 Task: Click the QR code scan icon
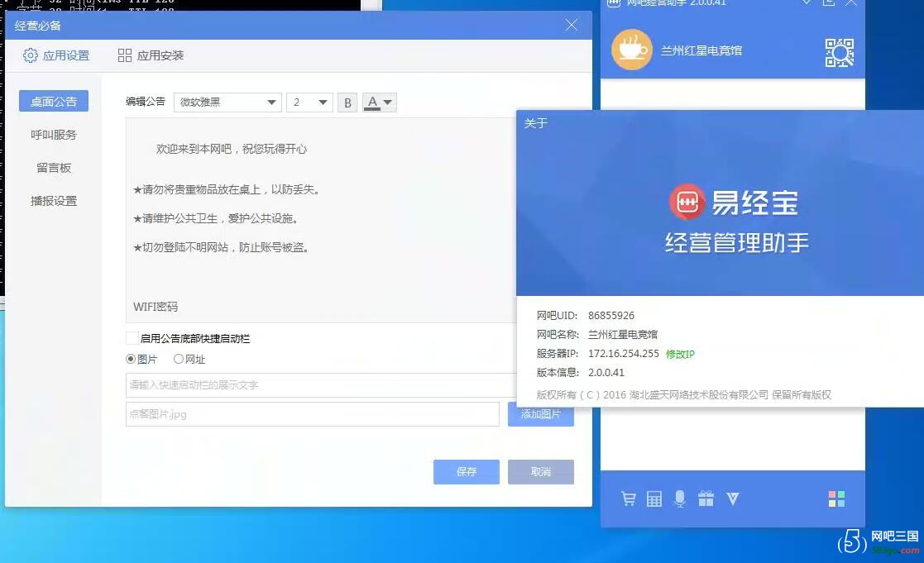pos(839,52)
